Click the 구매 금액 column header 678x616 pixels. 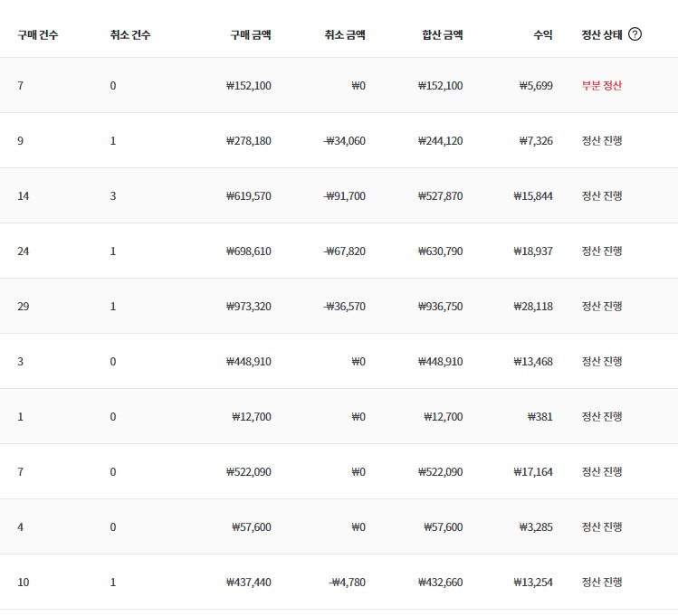point(251,35)
